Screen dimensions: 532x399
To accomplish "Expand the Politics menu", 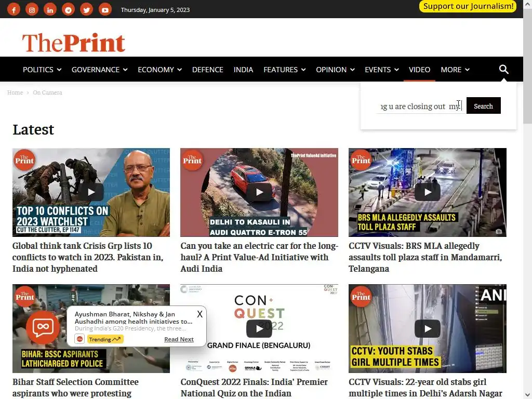I will tap(42, 70).
